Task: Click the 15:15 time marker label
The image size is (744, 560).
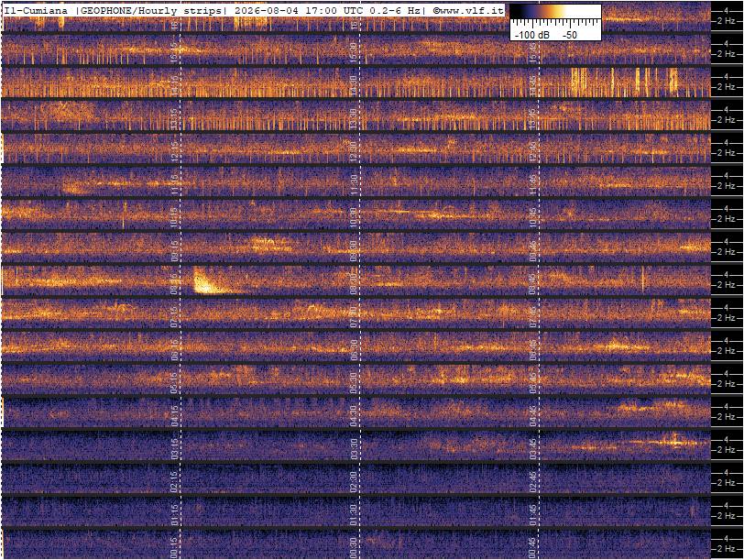Action: [175, 52]
